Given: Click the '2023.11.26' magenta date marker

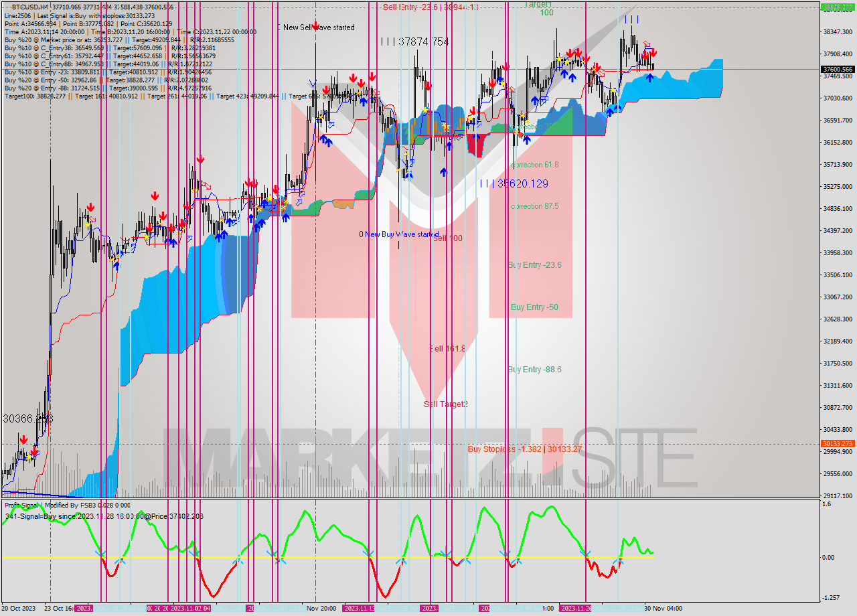Looking at the screenshot, I should (x=575, y=609).
